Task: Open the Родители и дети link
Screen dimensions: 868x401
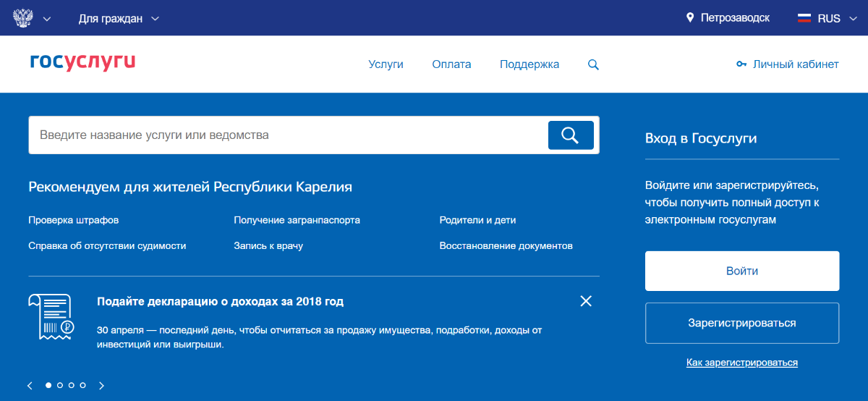Action: [x=477, y=220]
